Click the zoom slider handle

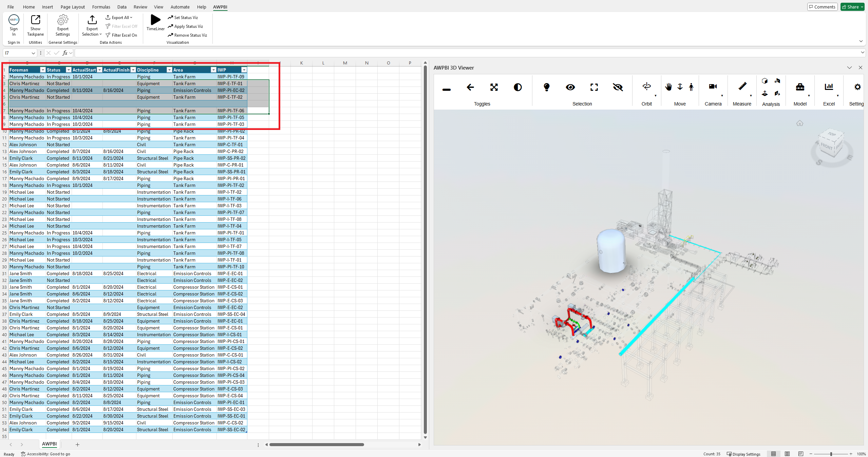click(831, 454)
